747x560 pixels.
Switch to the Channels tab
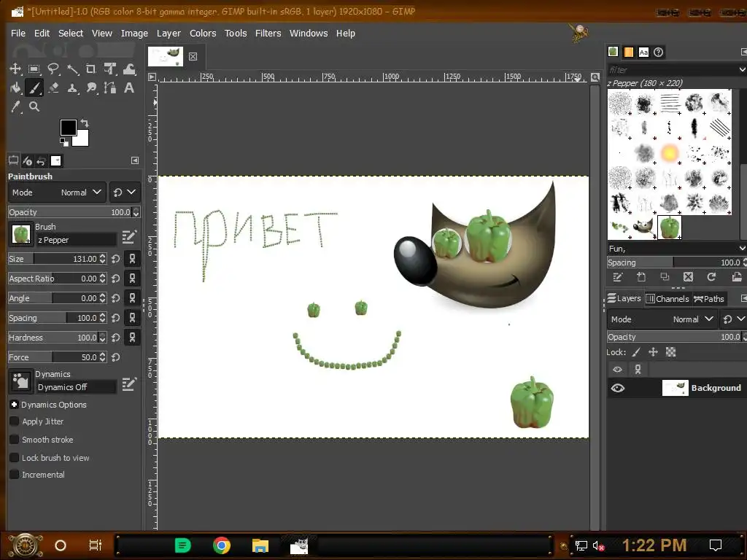(667, 299)
